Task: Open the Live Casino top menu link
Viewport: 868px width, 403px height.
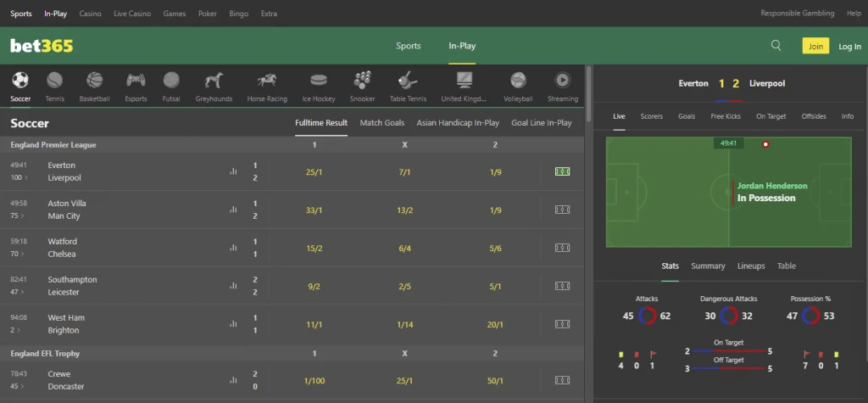Action: [132, 14]
